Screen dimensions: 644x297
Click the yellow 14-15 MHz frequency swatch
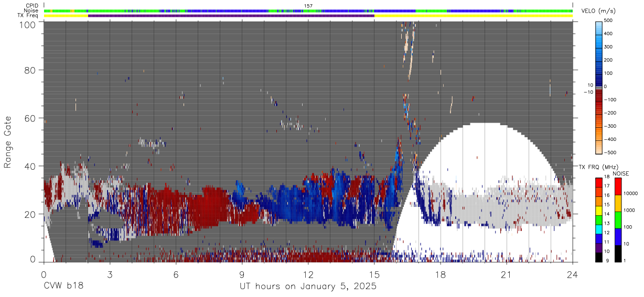[x=599, y=210]
